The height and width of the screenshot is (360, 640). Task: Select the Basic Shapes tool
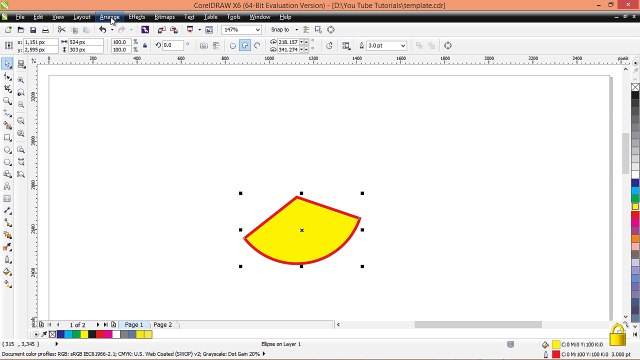point(7,174)
